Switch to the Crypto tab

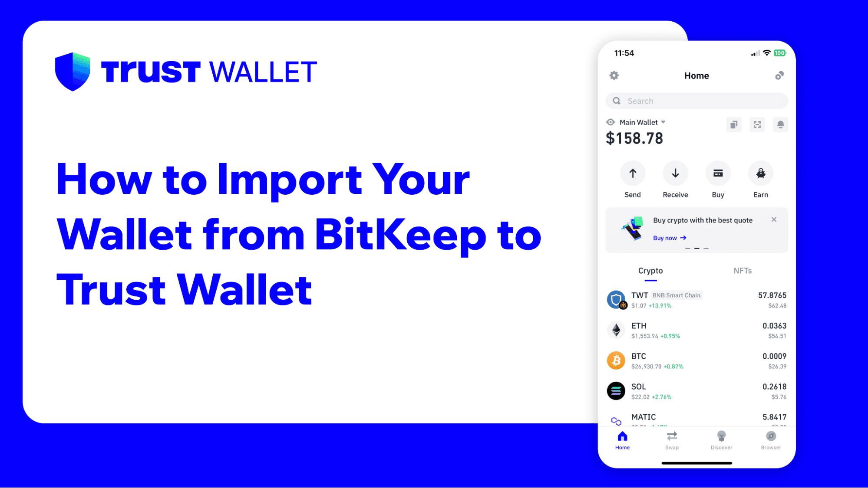click(x=650, y=271)
